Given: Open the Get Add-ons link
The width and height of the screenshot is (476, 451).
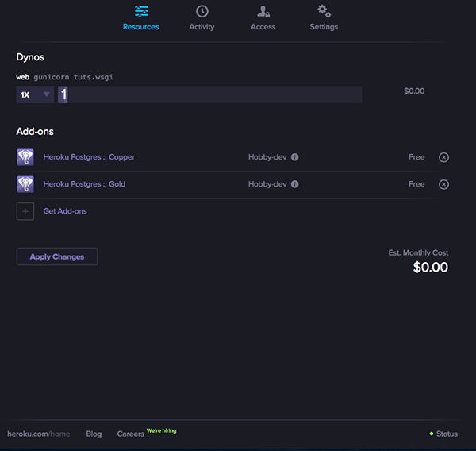Looking at the screenshot, I should click(65, 211).
